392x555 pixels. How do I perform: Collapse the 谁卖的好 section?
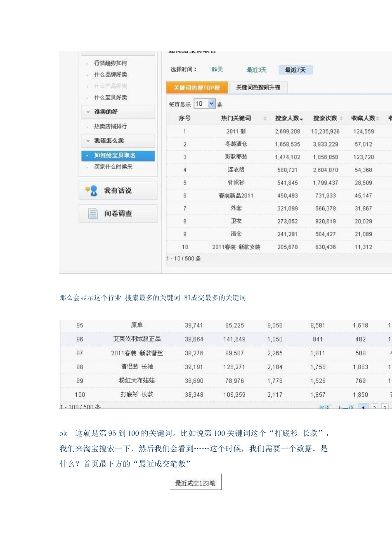pyautogui.click(x=88, y=112)
